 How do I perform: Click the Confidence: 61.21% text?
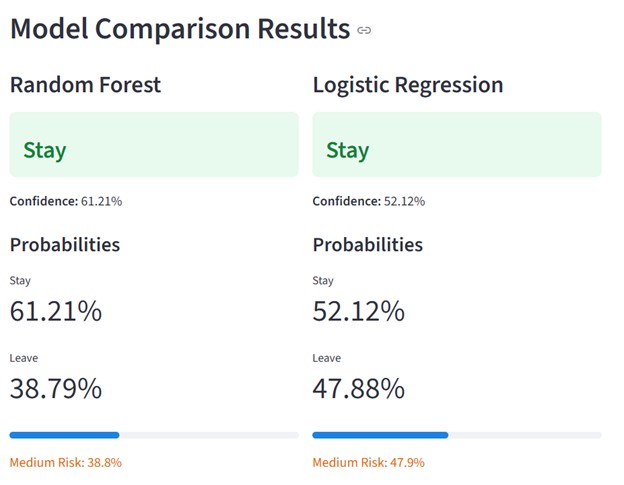(x=66, y=201)
